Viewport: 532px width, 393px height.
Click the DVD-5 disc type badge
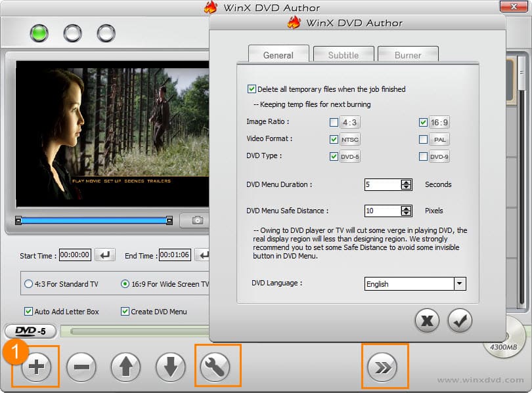pos(30,331)
